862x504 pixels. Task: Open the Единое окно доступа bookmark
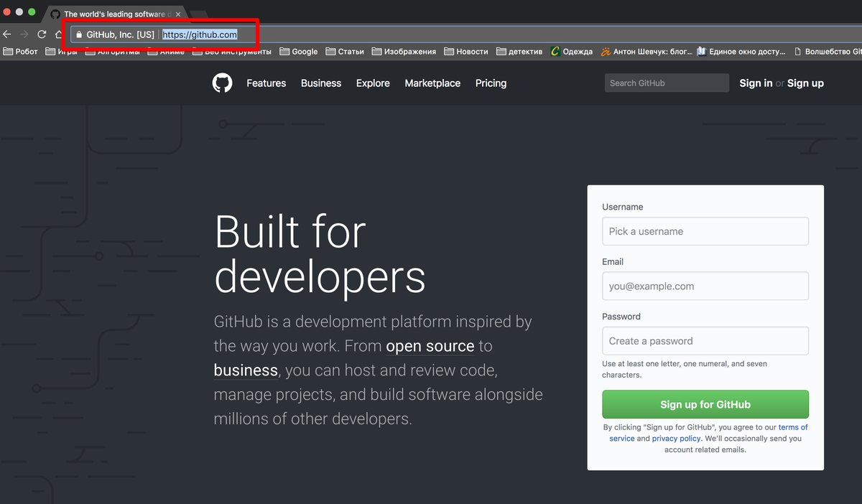click(x=742, y=52)
